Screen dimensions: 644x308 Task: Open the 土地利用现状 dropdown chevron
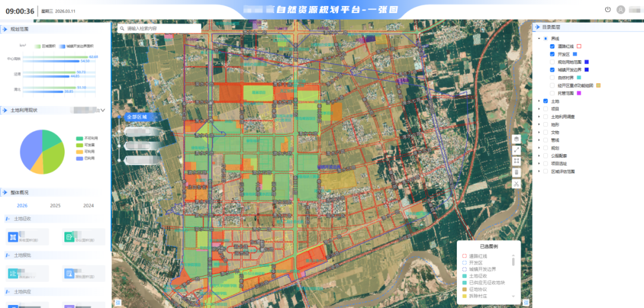(x=103, y=110)
